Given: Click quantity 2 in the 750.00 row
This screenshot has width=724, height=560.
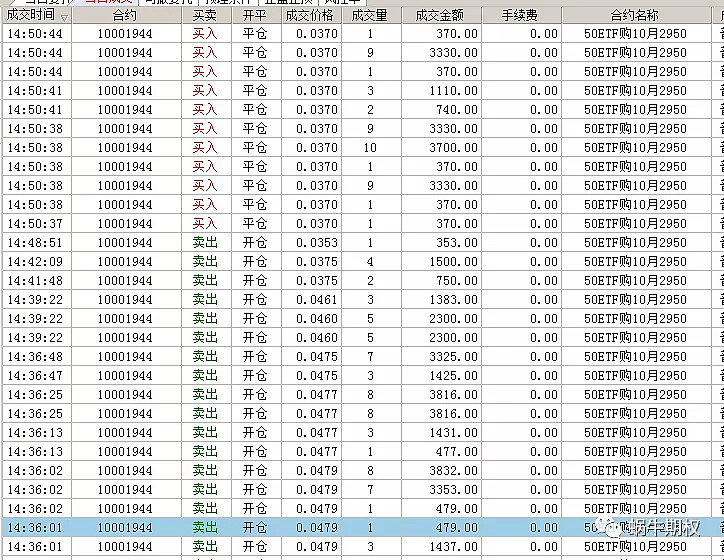Looking at the screenshot, I should [x=370, y=281].
